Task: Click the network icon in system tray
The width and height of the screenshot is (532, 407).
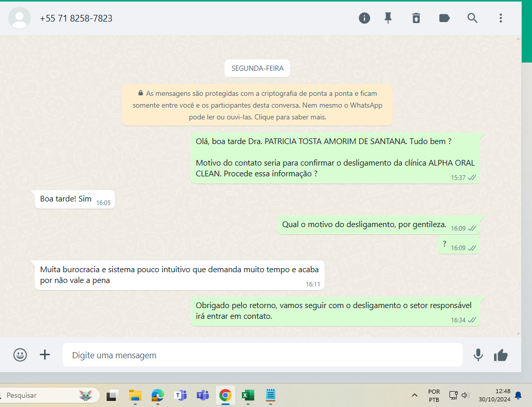Action: click(x=453, y=395)
